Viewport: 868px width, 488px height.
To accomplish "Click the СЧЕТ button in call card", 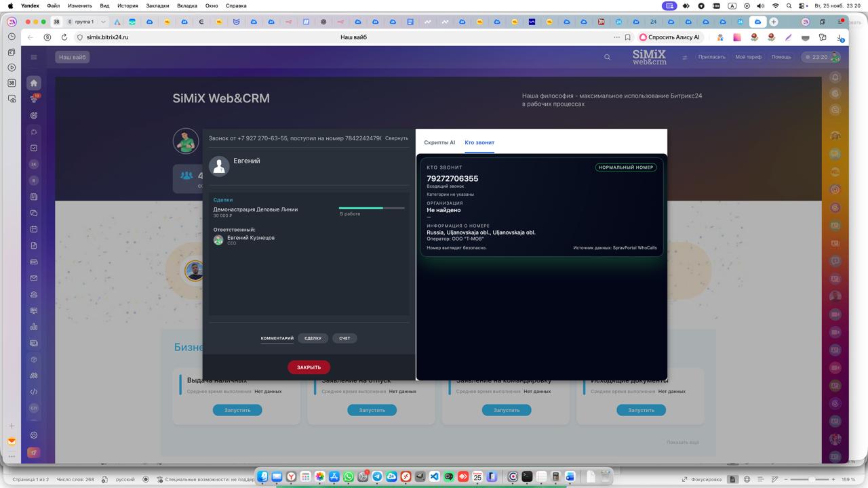I will (x=345, y=338).
